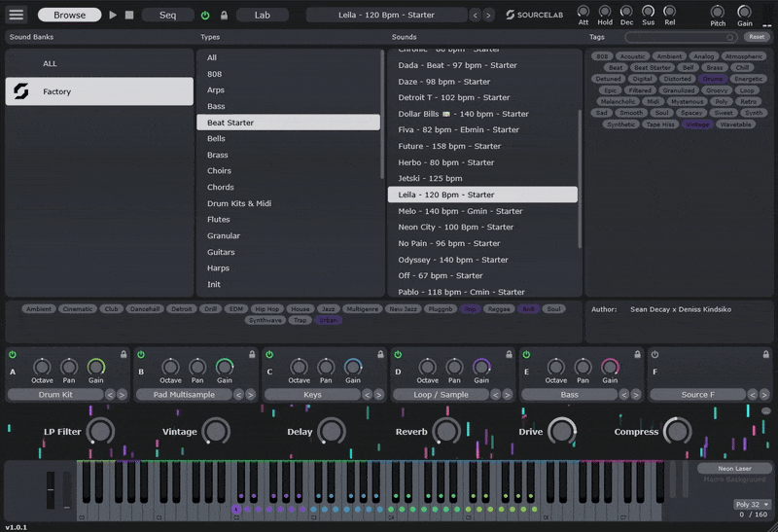Click the lock icon on source A
Image resolution: width=778 pixels, height=532 pixels.
point(124,354)
